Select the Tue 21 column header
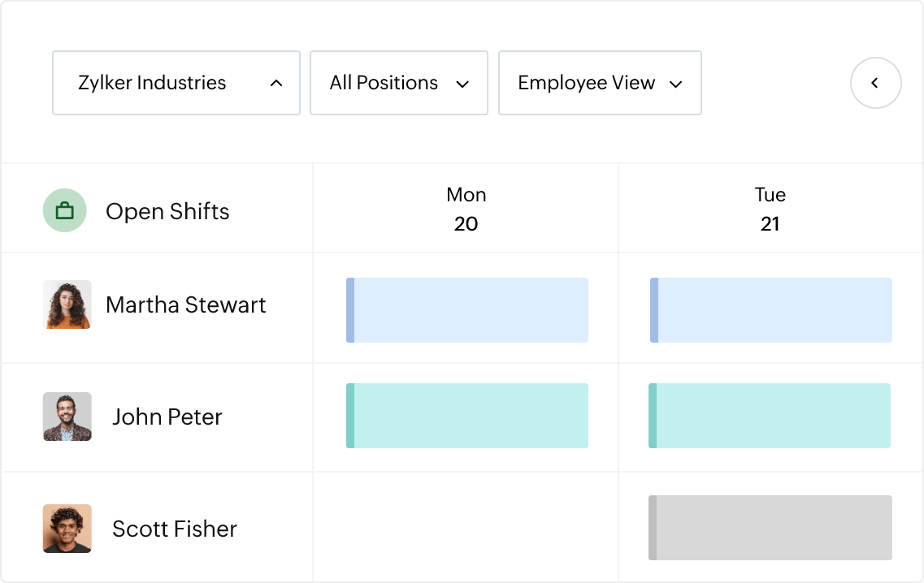Image resolution: width=924 pixels, height=583 pixels. click(770, 209)
